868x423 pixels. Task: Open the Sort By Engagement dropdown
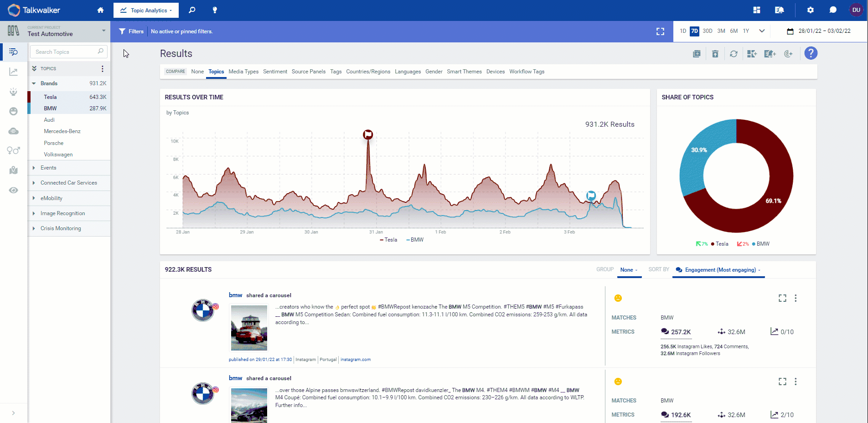[x=719, y=270]
